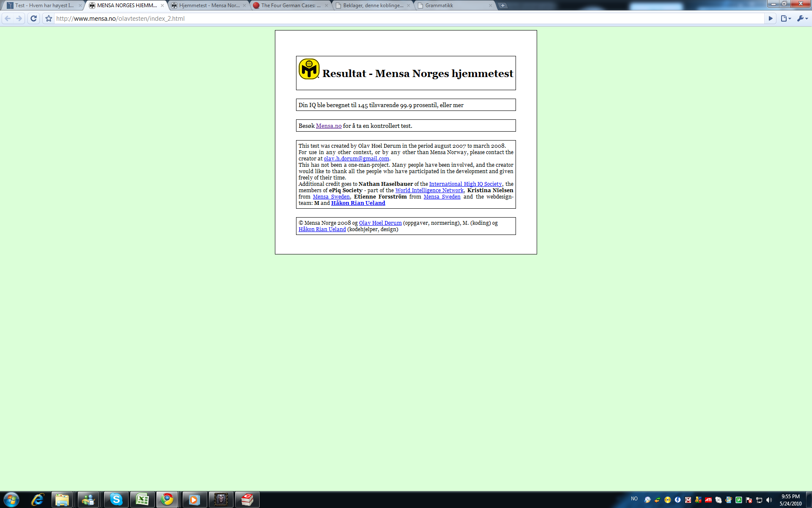Open the media player taskbar icon
The height and width of the screenshot is (508, 812).
point(195,500)
